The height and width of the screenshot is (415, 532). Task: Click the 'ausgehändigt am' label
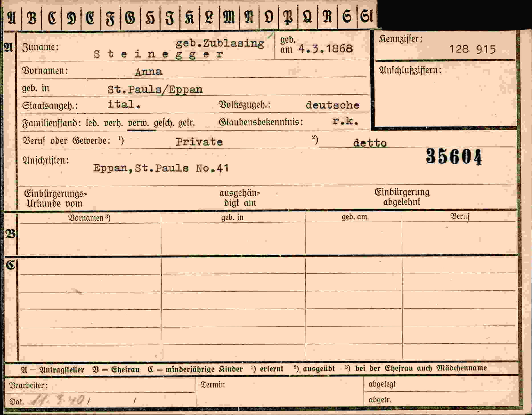pos(240,198)
